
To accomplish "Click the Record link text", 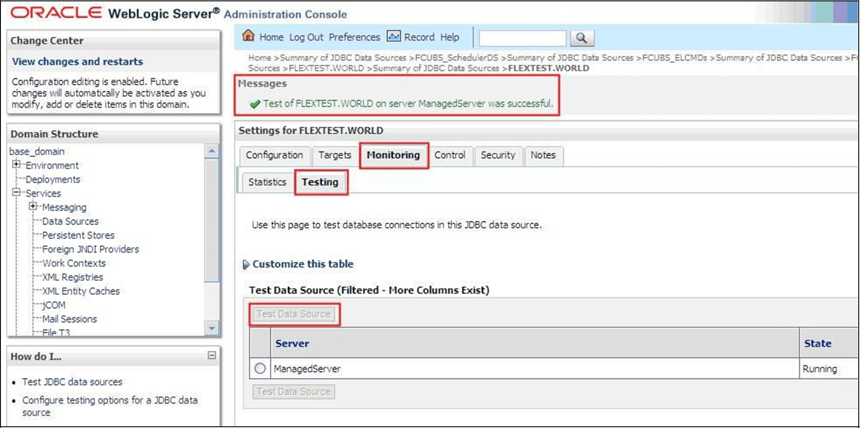I will 419,38.
